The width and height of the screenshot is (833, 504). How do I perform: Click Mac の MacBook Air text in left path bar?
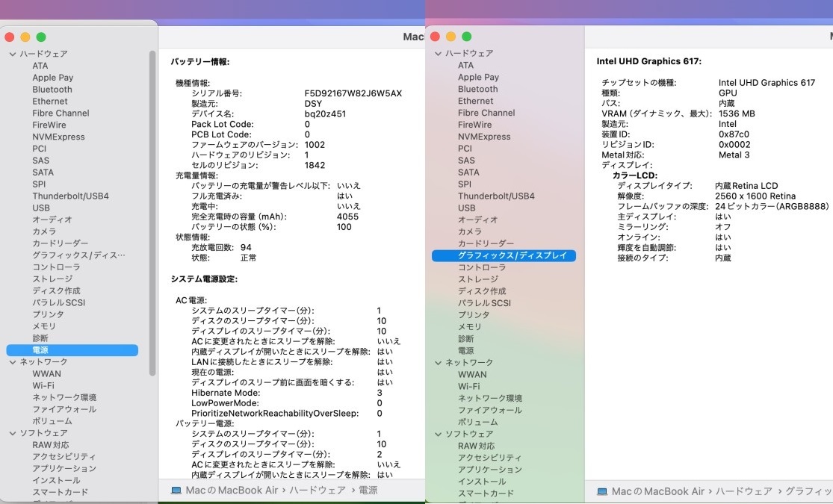coord(232,491)
